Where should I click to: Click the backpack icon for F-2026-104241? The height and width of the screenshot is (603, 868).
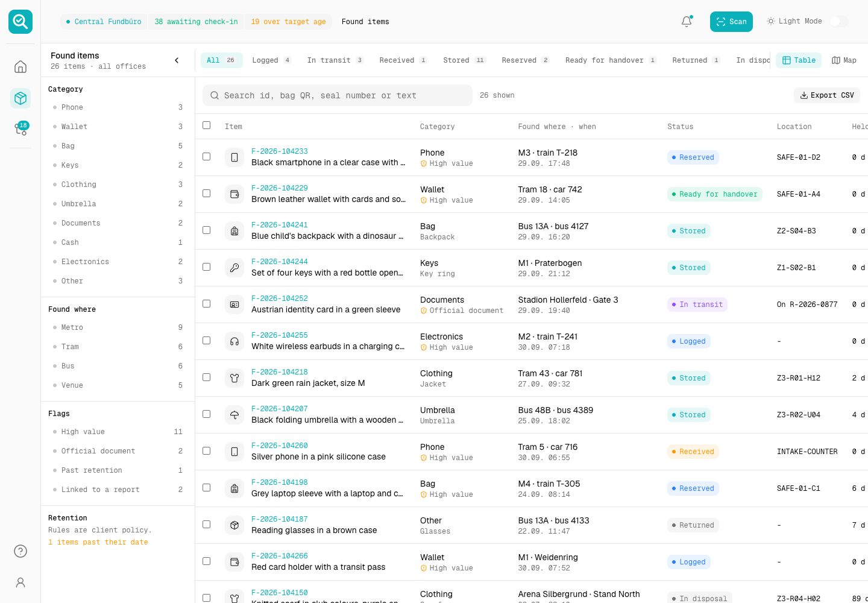(234, 231)
